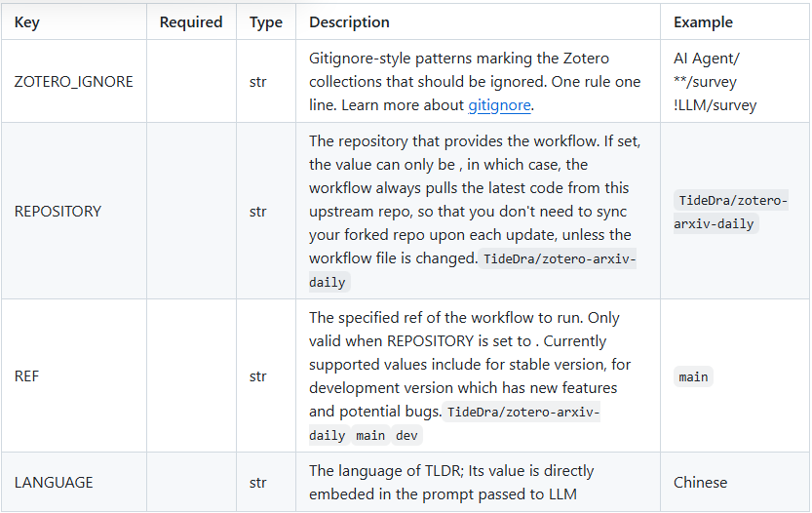Click the Chinese example value

pos(700,482)
